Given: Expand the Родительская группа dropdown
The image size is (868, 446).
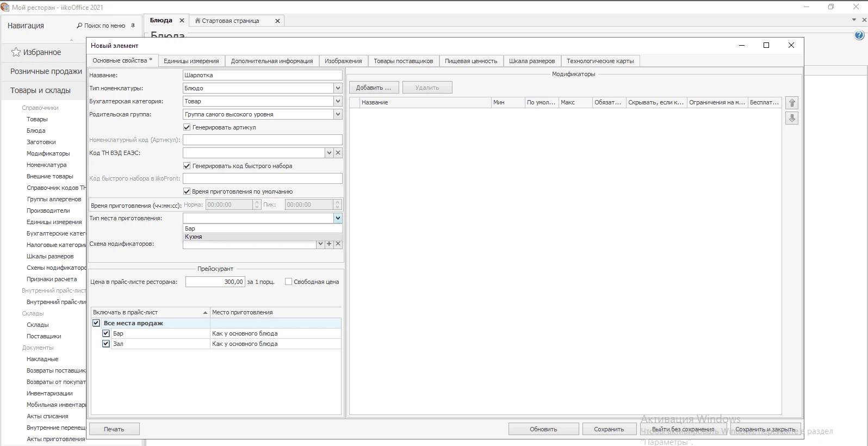Looking at the screenshot, I should [x=338, y=114].
